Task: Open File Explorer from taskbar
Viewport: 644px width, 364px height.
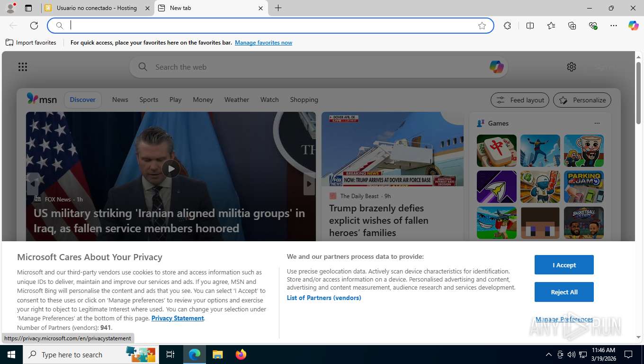Action: click(x=217, y=355)
